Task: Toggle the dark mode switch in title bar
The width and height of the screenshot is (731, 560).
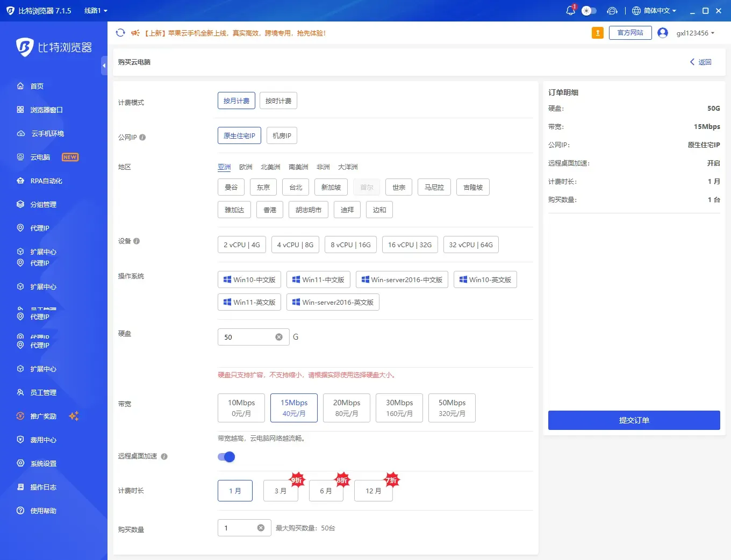Action: [x=589, y=11]
